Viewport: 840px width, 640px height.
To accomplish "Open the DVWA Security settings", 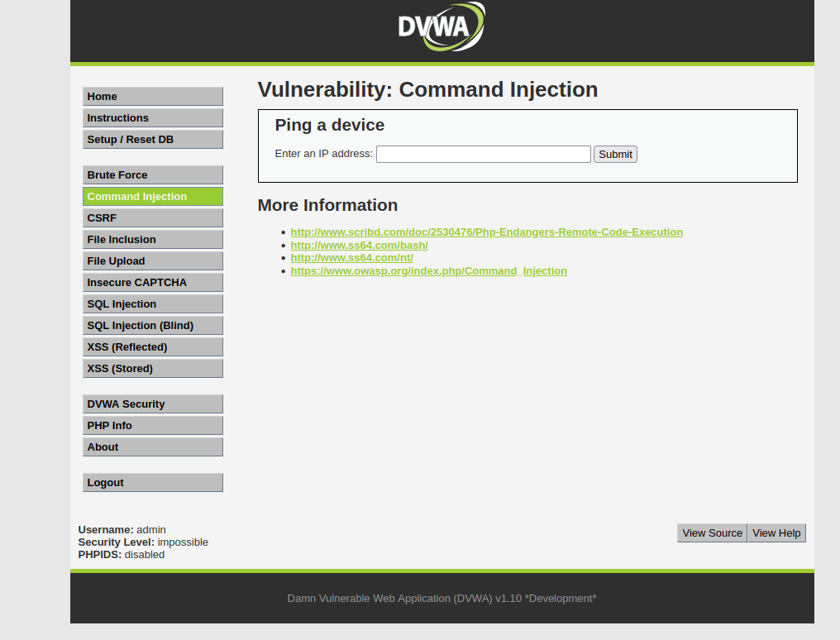I will 153,404.
